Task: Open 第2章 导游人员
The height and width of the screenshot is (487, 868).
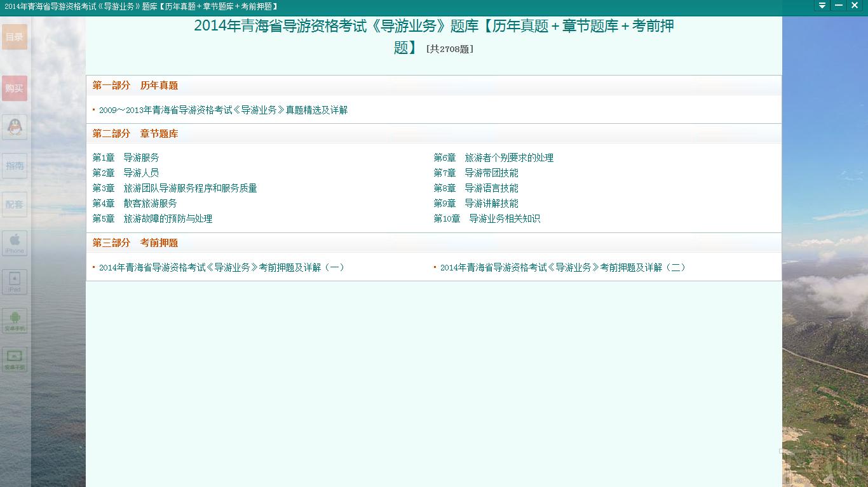Action: (x=126, y=173)
